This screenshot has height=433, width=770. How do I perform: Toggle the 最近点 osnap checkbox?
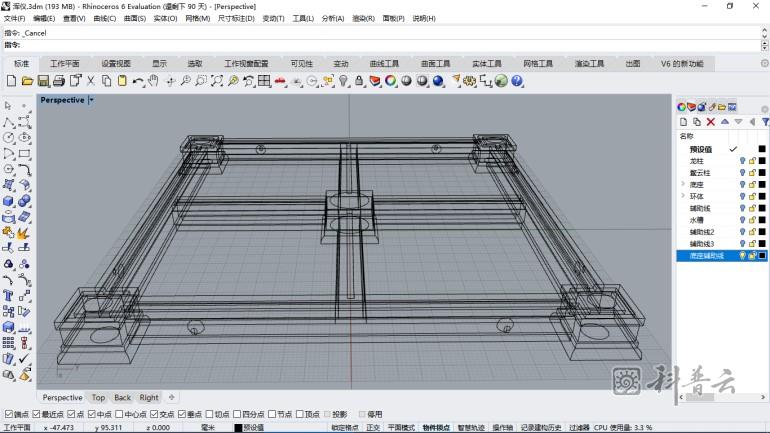(x=36, y=414)
